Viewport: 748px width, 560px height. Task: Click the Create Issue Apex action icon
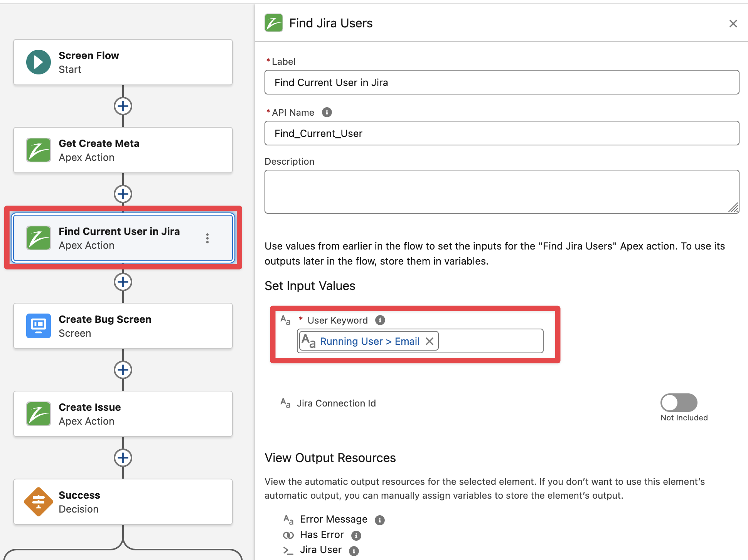coord(38,414)
